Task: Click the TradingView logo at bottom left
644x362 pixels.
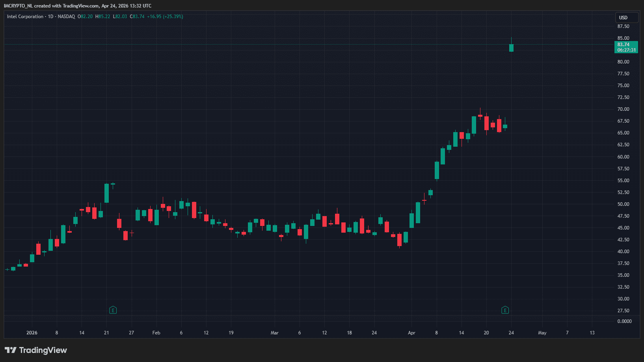Action: 36,350
